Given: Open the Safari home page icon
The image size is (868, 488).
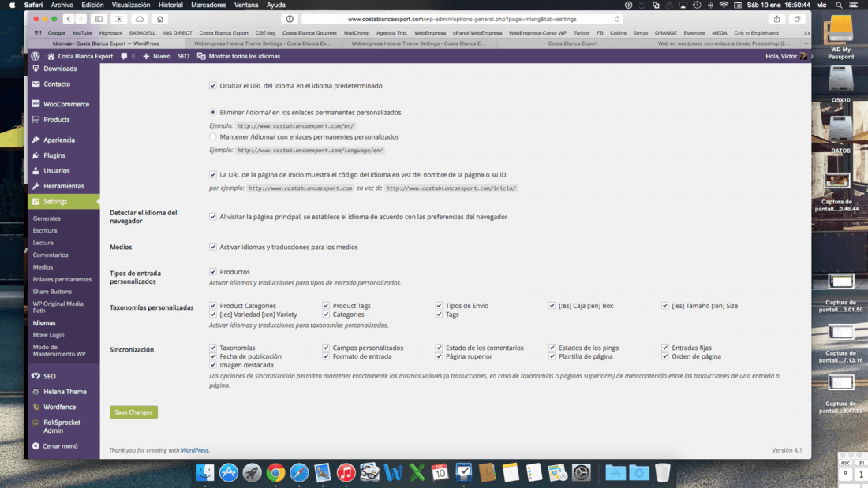Looking at the screenshot, I should coord(160,19).
